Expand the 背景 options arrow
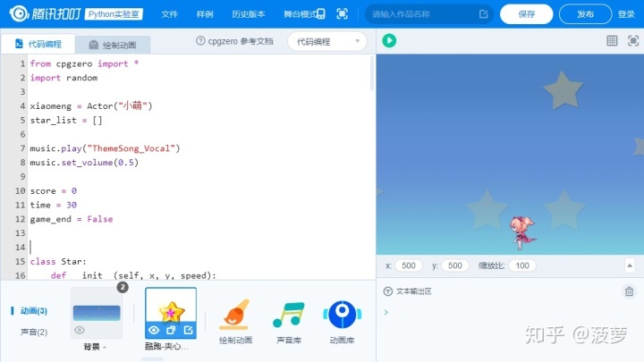This screenshot has height=362, width=644. click(105, 347)
